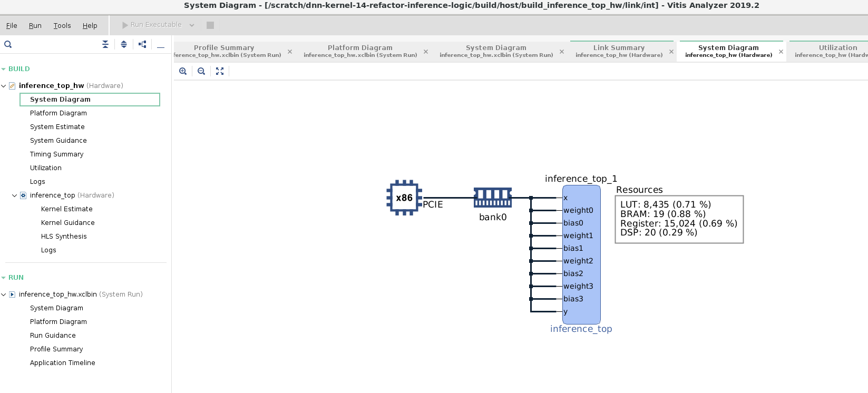This screenshot has height=393, width=868.
Task: Open the Run Executable dropdown arrow
Action: click(192, 25)
